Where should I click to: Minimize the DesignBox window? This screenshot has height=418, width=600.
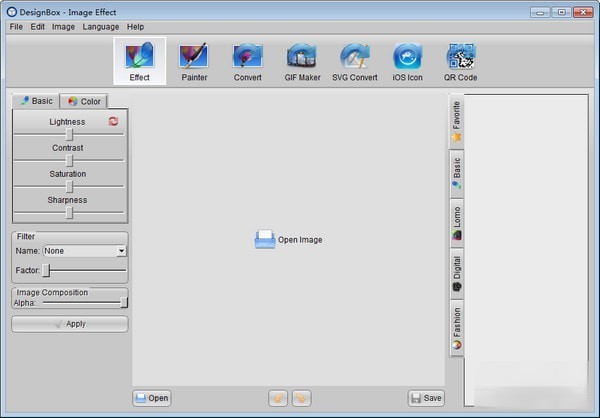pos(540,12)
